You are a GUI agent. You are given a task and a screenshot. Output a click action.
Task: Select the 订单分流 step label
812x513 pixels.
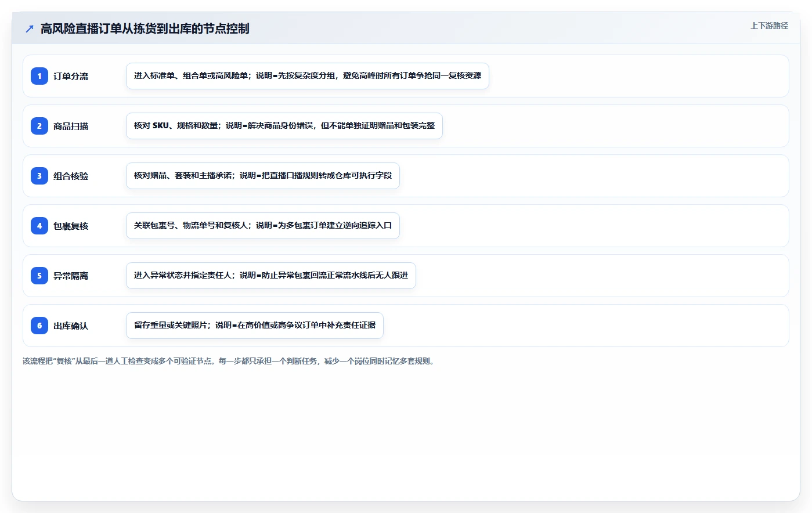[71, 76]
